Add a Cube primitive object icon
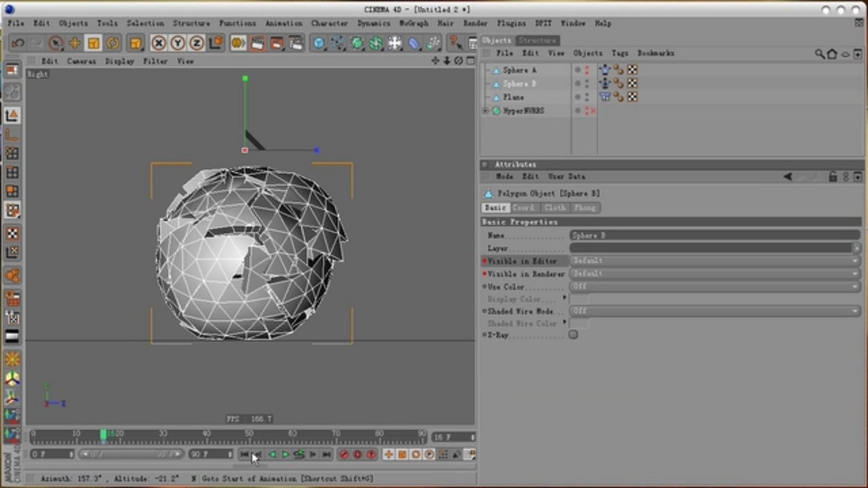This screenshot has width=868, height=488. point(319,43)
